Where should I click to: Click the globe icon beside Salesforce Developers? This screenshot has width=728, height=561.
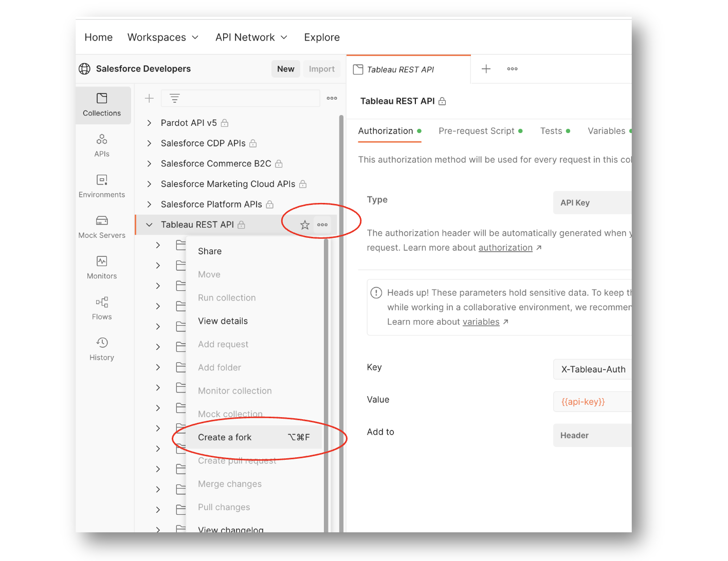[84, 69]
